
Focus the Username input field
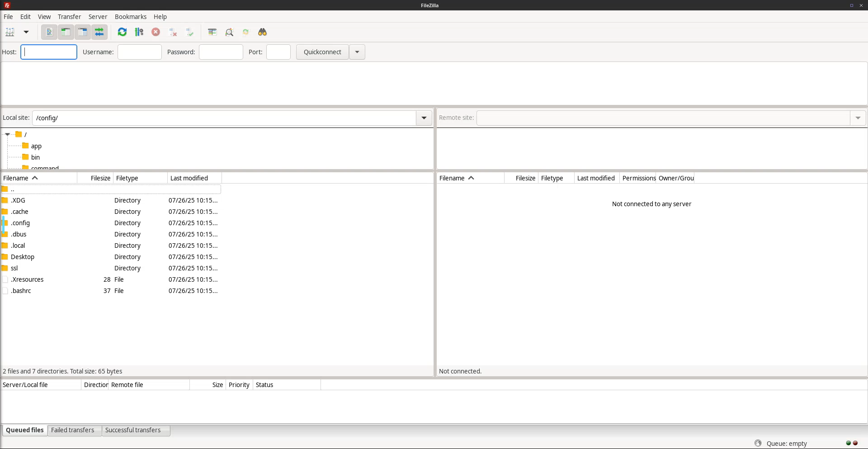coord(140,52)
